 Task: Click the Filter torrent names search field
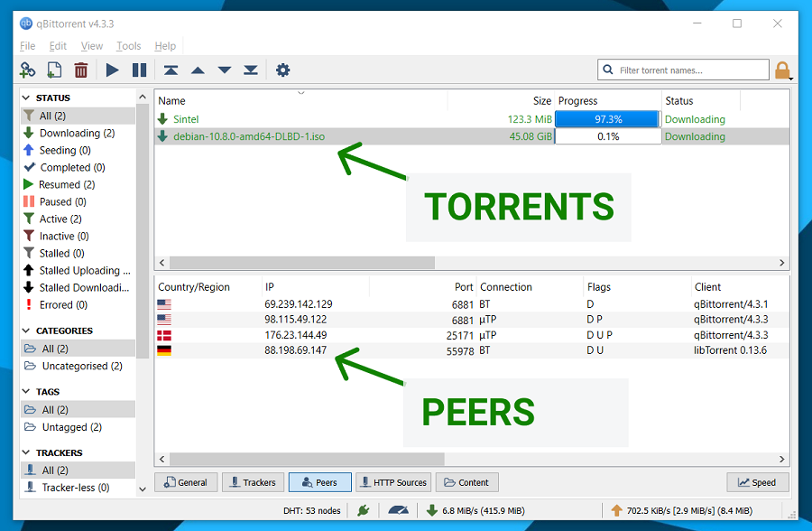point(683,70)
